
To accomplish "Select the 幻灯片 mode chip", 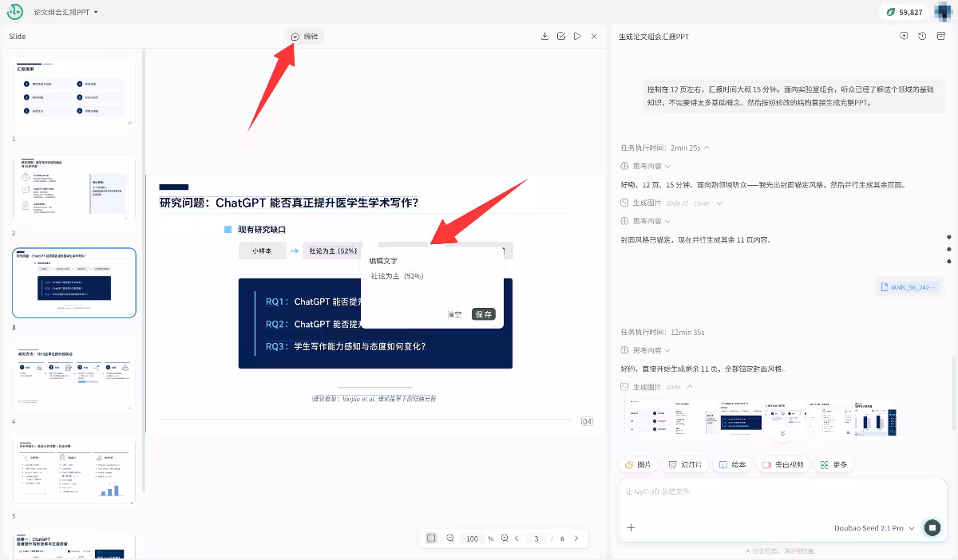I will point(686,464).
